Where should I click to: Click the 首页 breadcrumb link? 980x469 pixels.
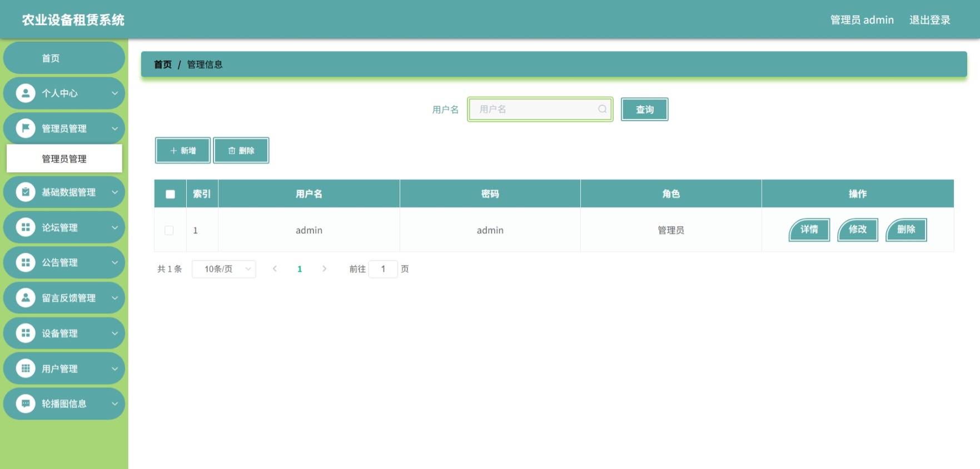(x=163, y=64)
